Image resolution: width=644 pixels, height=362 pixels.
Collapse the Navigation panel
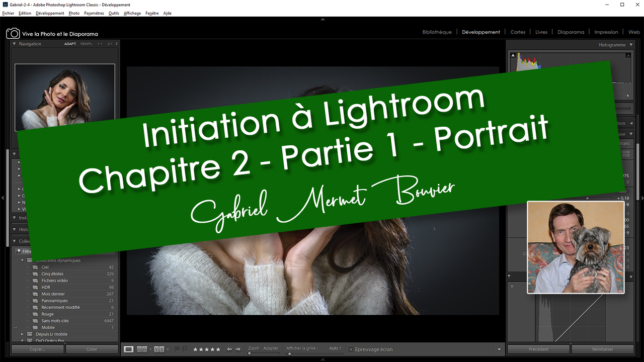tap(14, 44)
